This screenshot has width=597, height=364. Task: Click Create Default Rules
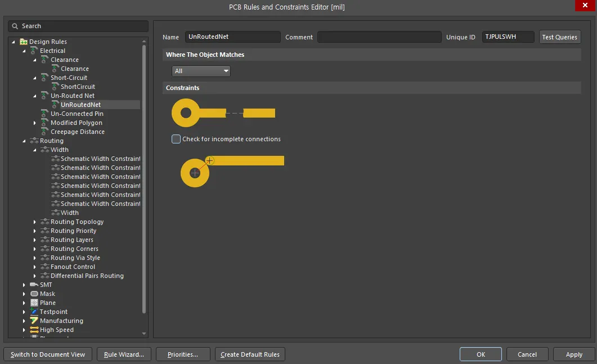pyautogui.click(x=250, y=354)
